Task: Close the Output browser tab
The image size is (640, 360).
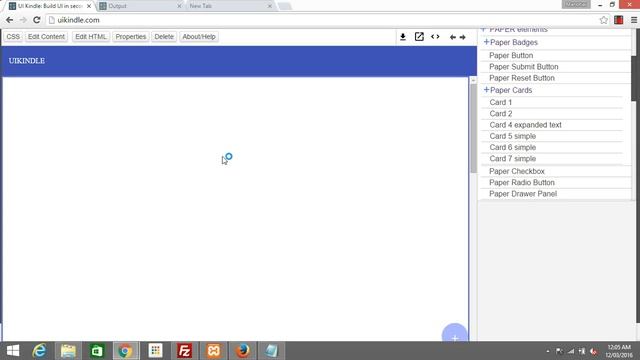Action: pos(179,6)
